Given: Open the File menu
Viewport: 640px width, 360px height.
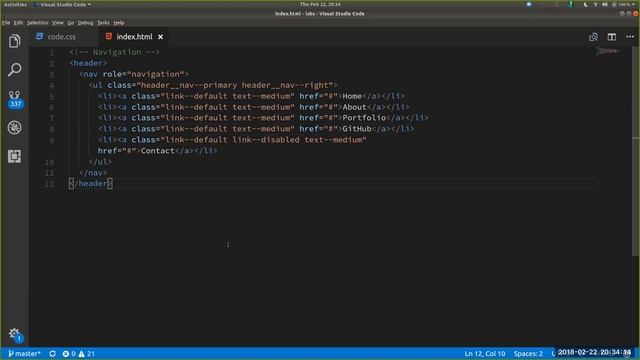Looking at the screenshot, I should 6,23.
